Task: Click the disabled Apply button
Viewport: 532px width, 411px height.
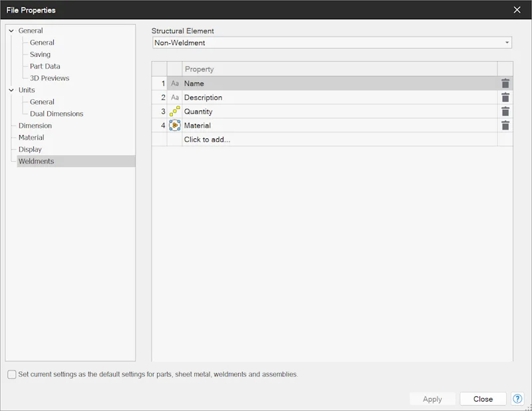Action: pos(432,399)
